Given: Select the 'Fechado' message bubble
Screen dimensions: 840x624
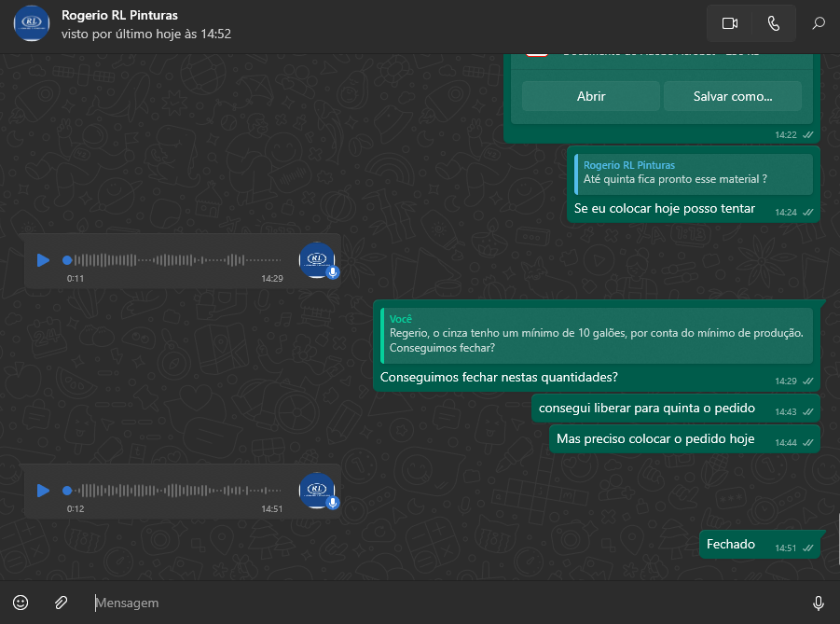Looking at the screenshot, I should click(x=731, y=545).
